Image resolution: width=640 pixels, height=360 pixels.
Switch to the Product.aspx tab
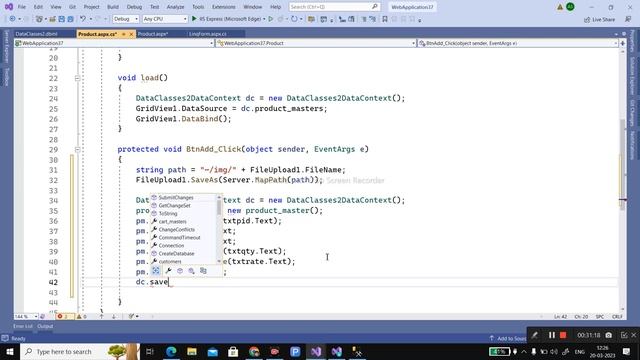click(x=153, y=34)
